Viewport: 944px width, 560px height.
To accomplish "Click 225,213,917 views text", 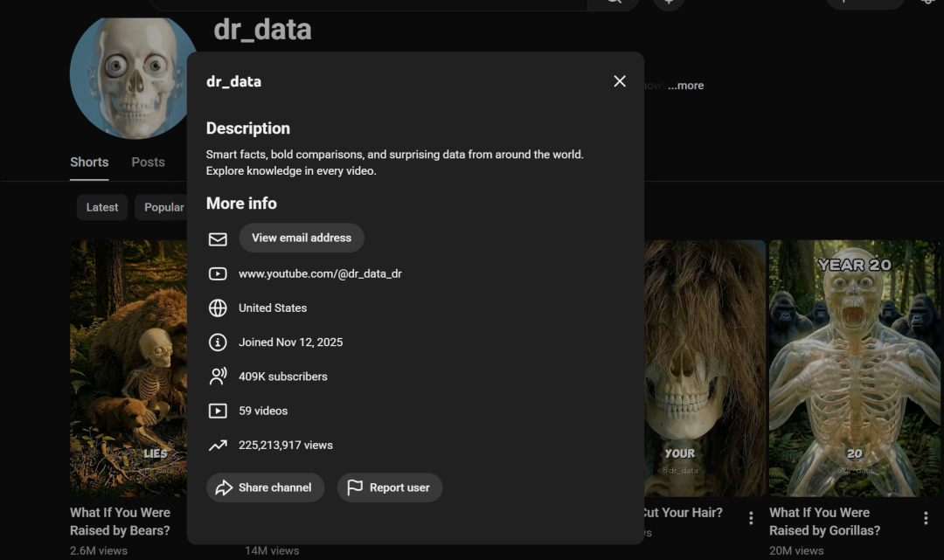I will (286, 445).
